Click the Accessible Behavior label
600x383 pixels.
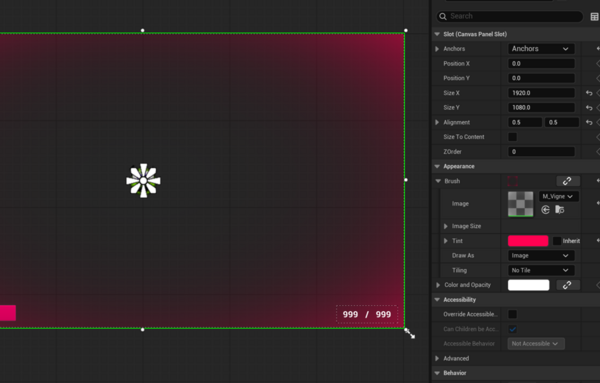coord(469,344)
